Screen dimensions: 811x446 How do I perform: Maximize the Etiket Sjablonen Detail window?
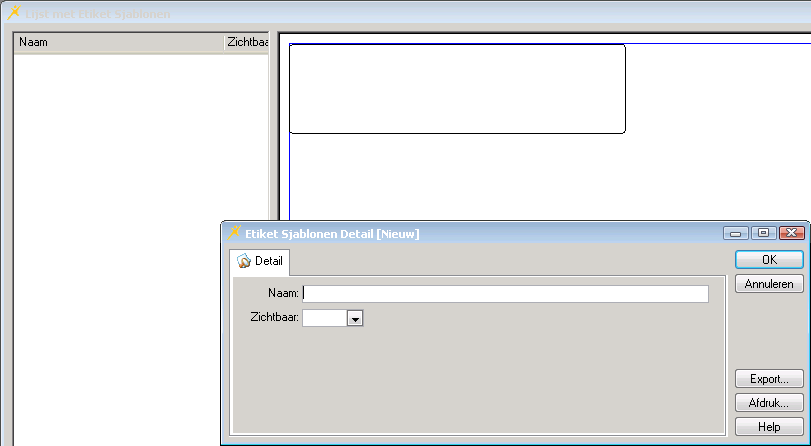(764, 233)
